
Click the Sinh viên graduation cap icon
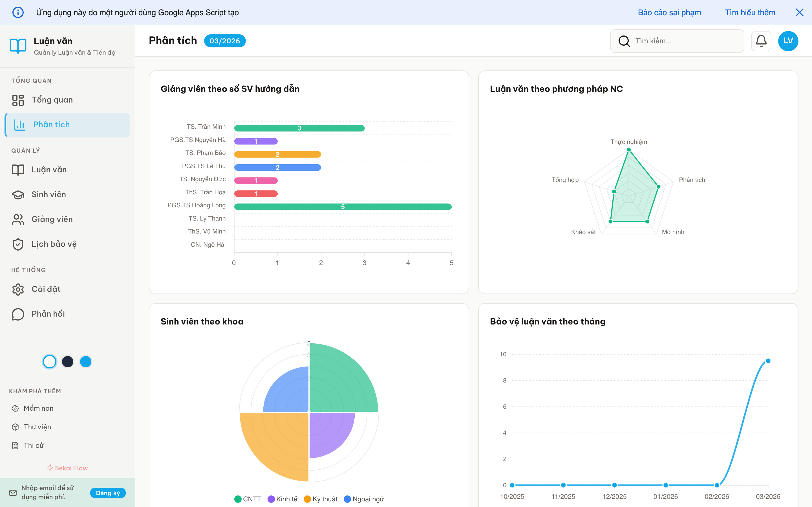click(18, 195)
